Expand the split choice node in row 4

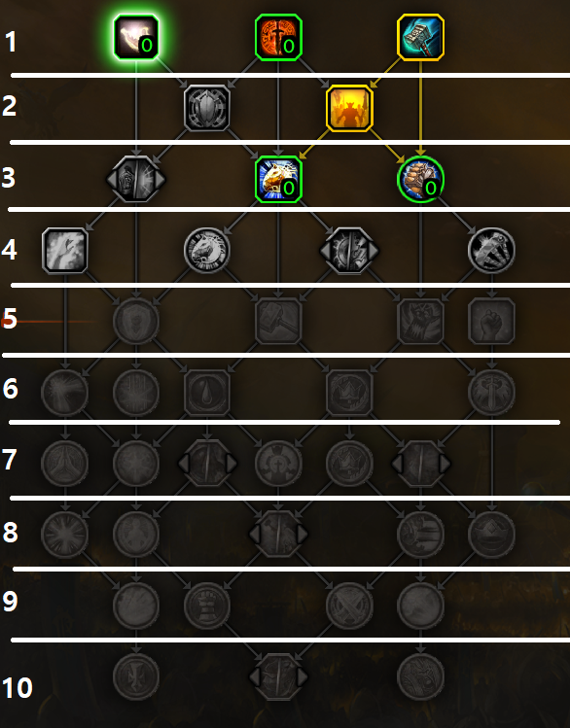[x=349, y=250]
